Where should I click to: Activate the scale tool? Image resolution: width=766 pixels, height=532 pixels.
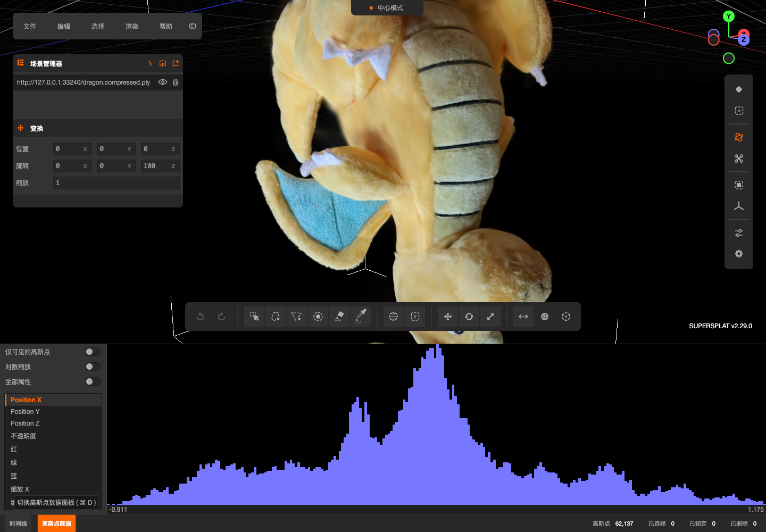tap(490, 317)
